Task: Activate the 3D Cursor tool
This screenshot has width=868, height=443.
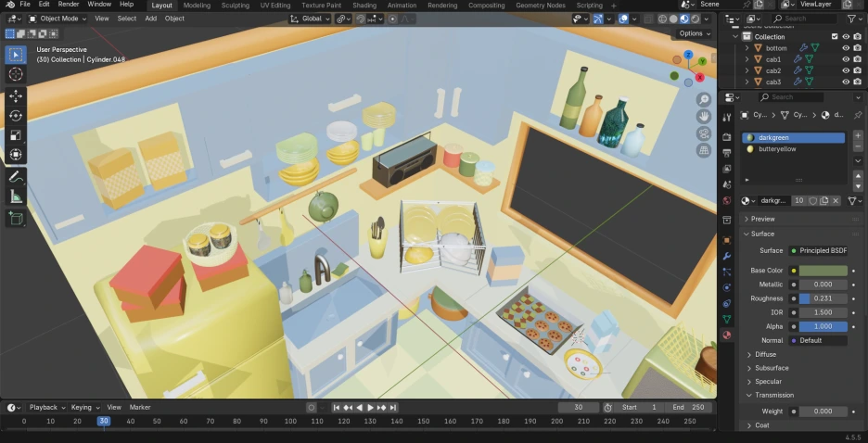Action: pyautogui.click(x=16, y=74)
